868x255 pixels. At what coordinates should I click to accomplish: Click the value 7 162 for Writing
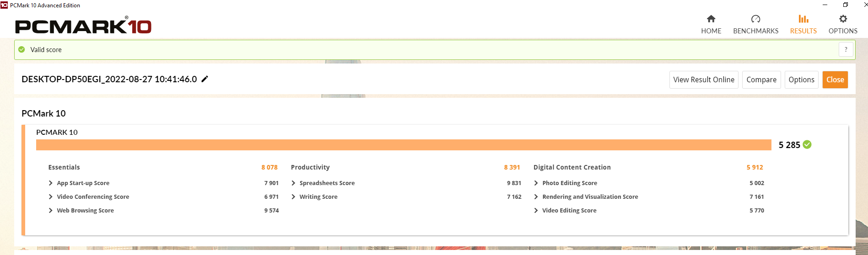point(514,197)
